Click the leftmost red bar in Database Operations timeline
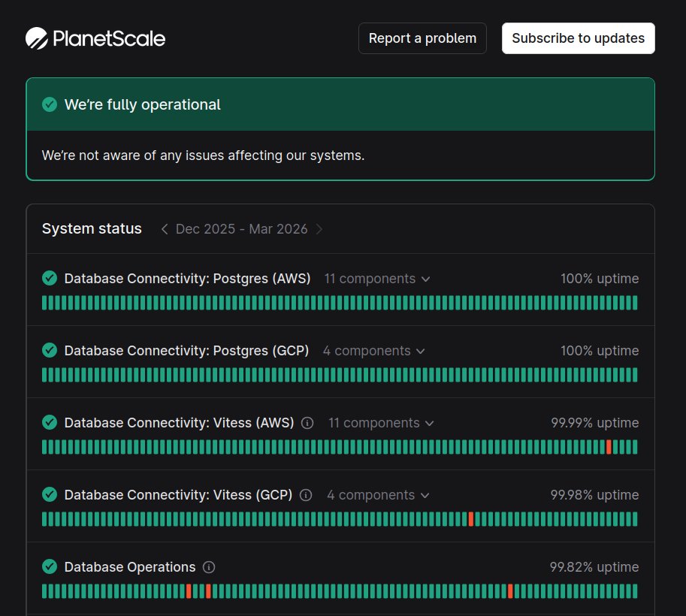Image resolution: width=686 pixels, height=616 pixels. [x=189, y=591]
